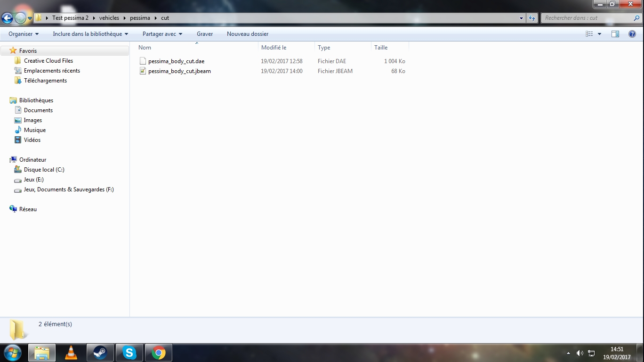644x362 pixels.
Task: Sort by the Taille column header
Action: coord(390,48)
